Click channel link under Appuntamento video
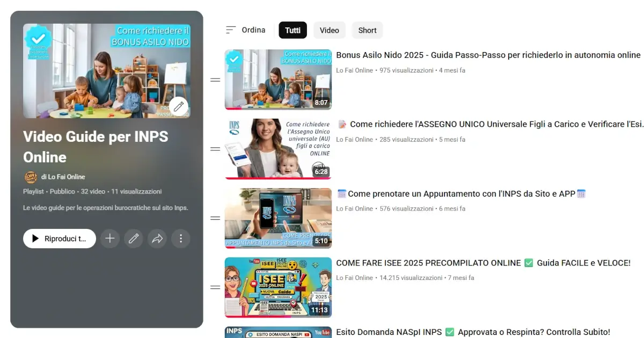The image size is (644, 338). tap(354, 209)
